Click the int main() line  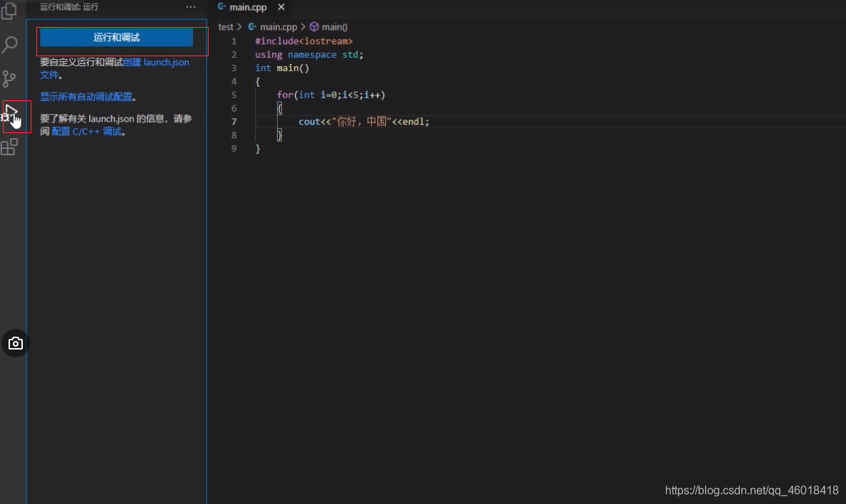point(281,68)
